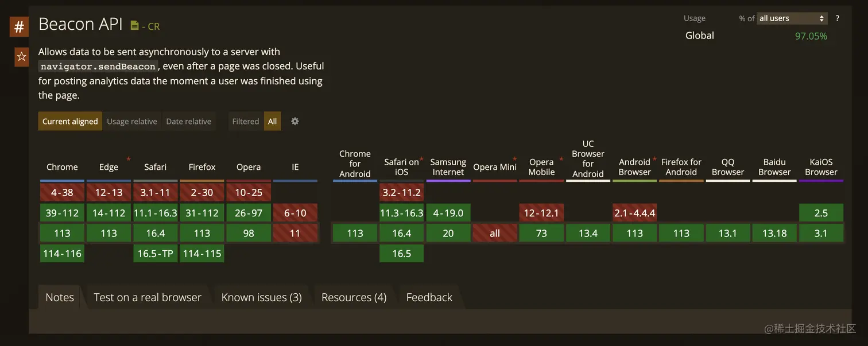Select Chrome 4-38 cell
The height and width of the screenshot is (346, 868).
(62, 192)
